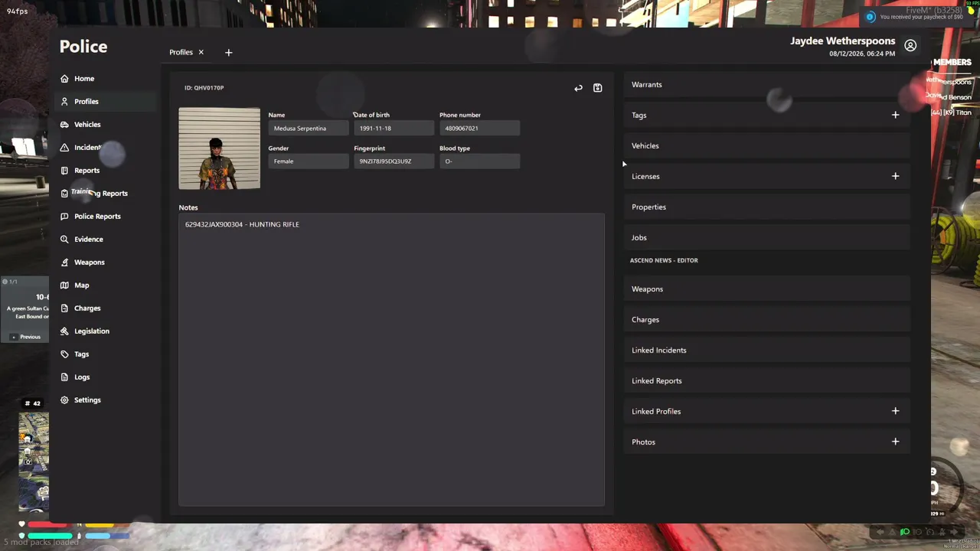Viewport: 980px width, 551px height.
Task: Click the Evidence magnifier icon
Action: pos(64,239)
